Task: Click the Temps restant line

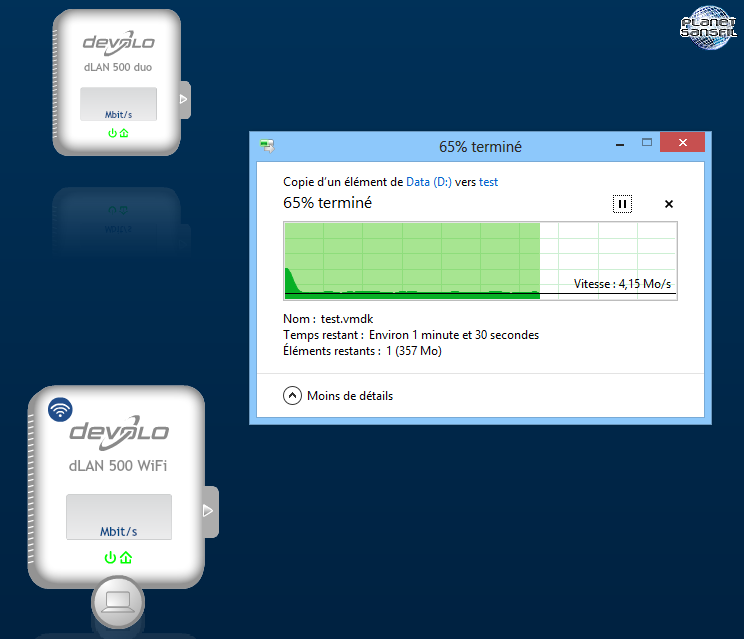Action: 411,335
